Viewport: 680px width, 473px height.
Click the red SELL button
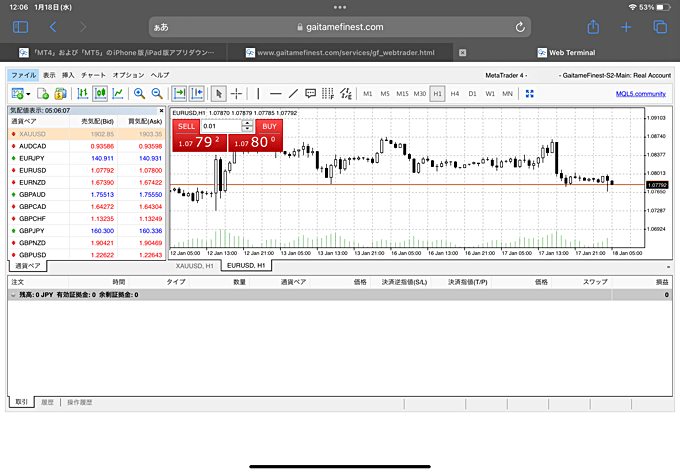[186, 126]
